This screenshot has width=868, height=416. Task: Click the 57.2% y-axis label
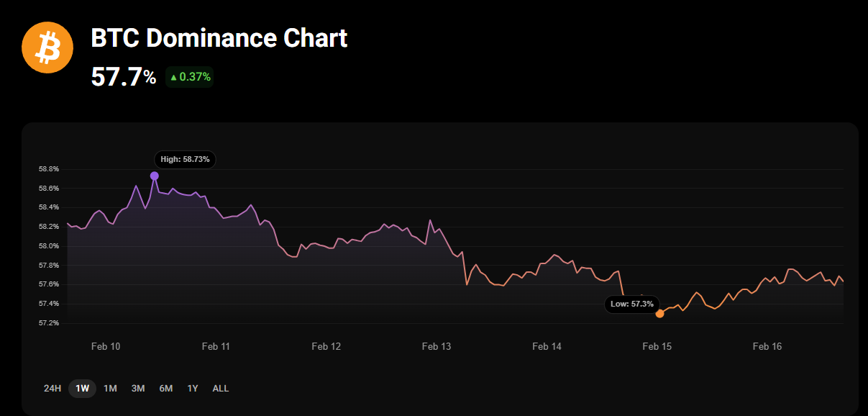[49, 323]
